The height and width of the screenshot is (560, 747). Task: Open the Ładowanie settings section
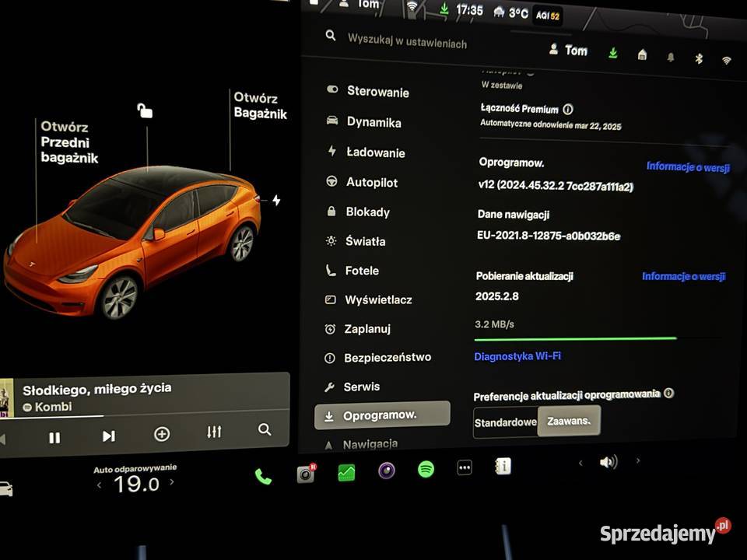point(366,152)
